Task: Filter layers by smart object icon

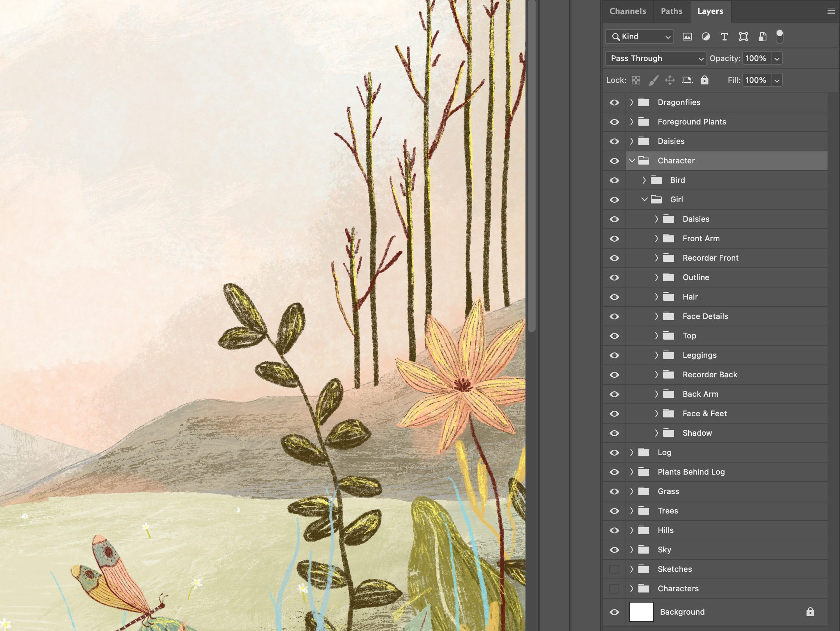Action: click(x=762, y=37)
